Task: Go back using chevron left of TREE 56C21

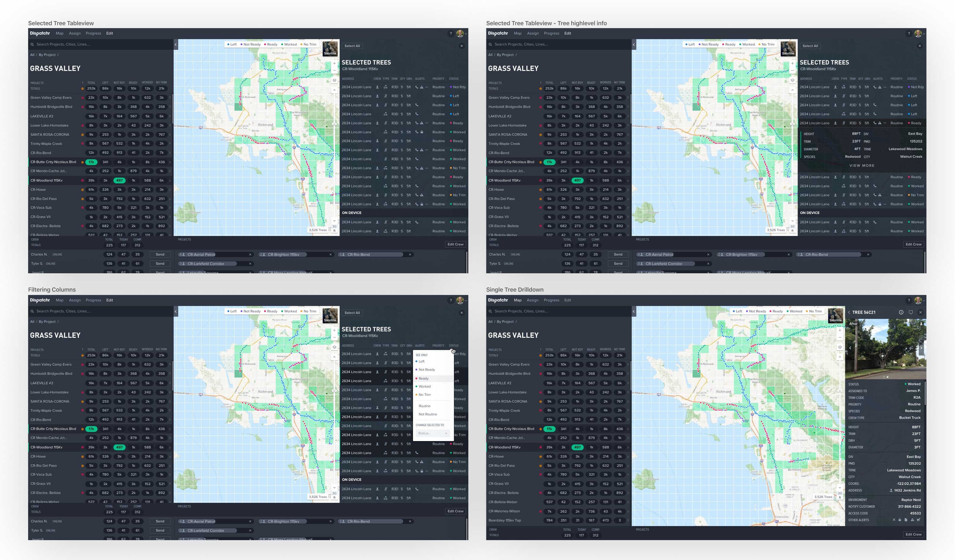Action: 849,312
